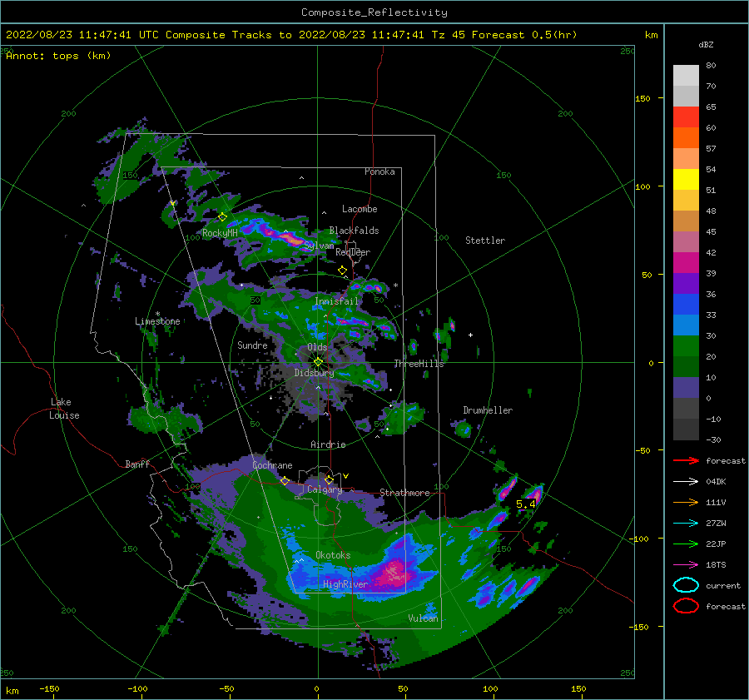The width and height of the screenshot is (749, 700).
Task: Select the cyan 'current' ellipse icon
Action: 686,585
